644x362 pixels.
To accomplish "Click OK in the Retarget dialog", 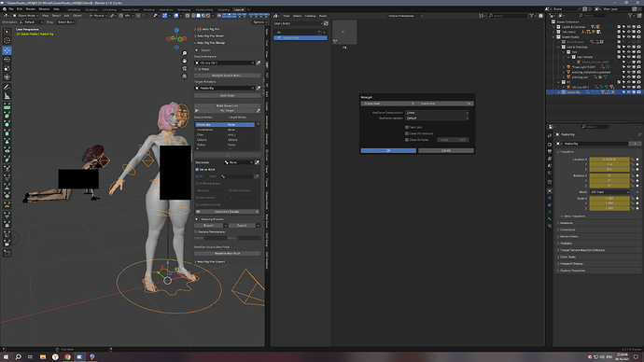I will pyautogui.click(x=388, y=150).
